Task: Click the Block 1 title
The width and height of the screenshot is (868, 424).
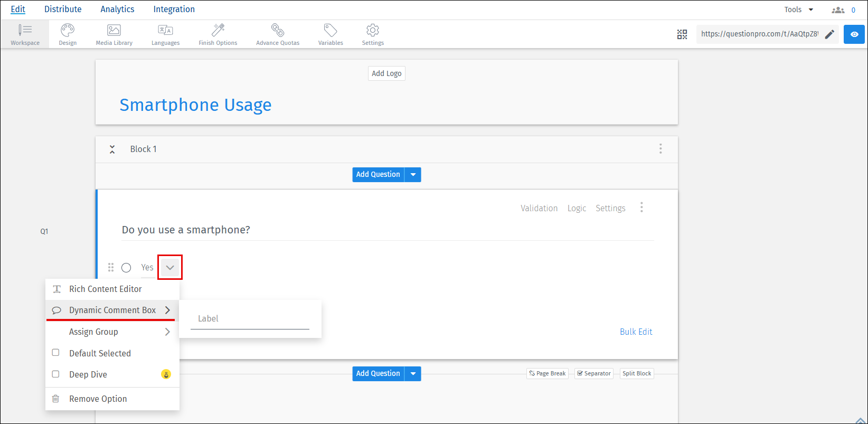Action: [144, 149]
